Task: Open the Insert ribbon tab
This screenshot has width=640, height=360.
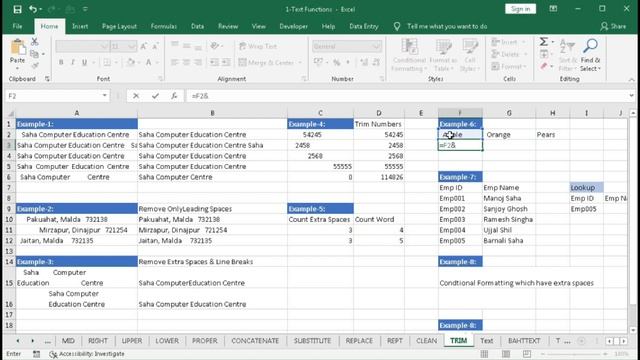Action: [80, 26]
